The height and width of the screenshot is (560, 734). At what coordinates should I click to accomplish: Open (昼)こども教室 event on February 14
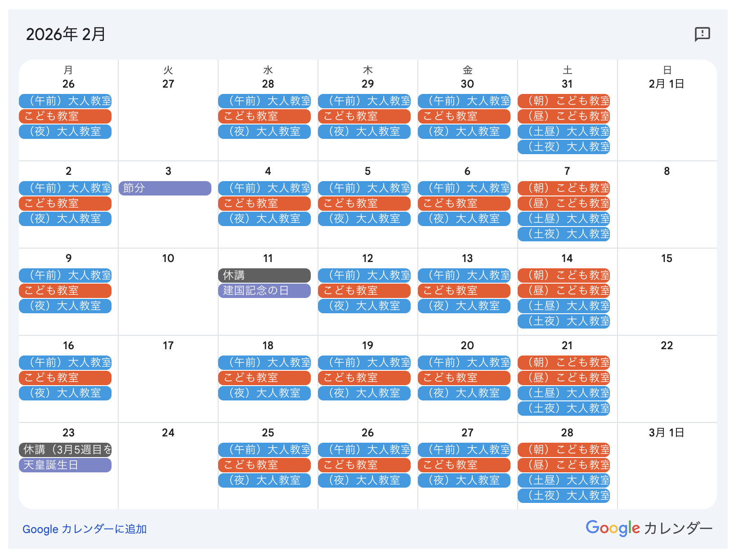coord(564,291)
